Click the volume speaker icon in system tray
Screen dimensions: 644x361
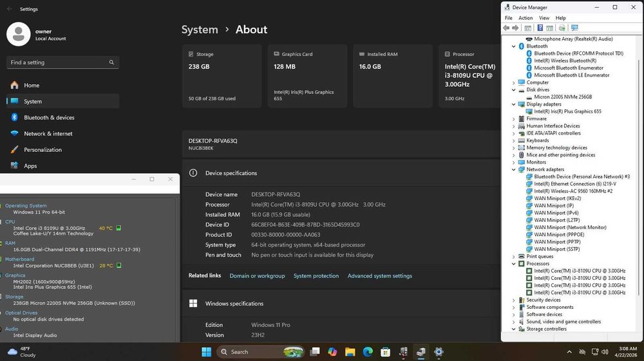[605, 351]
